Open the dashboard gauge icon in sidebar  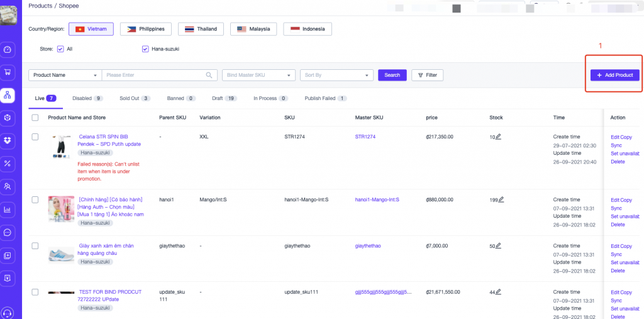tap(8, 50)
